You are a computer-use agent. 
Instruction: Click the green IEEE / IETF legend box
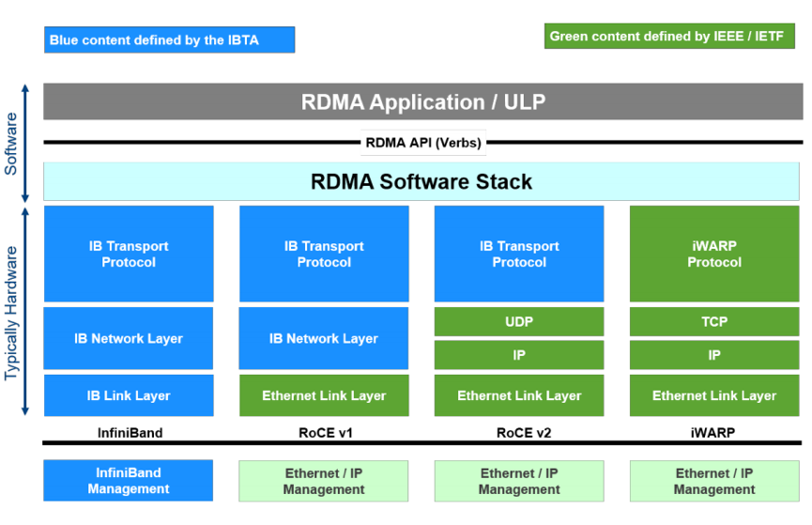tap(669, 37)
